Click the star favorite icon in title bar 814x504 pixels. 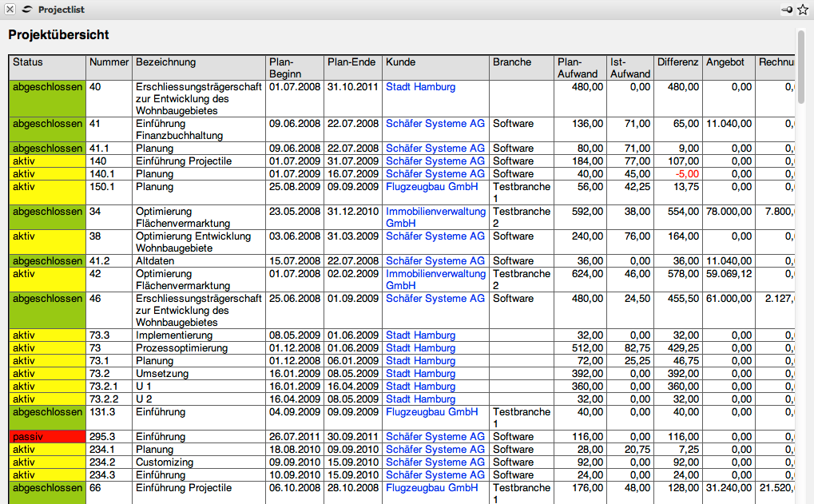click(803, 10)
